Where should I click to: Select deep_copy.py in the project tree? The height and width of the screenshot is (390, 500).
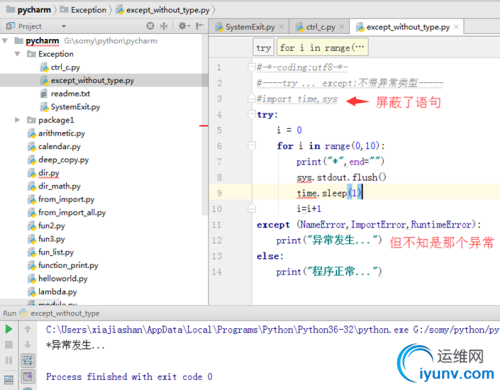pos(63,160)
